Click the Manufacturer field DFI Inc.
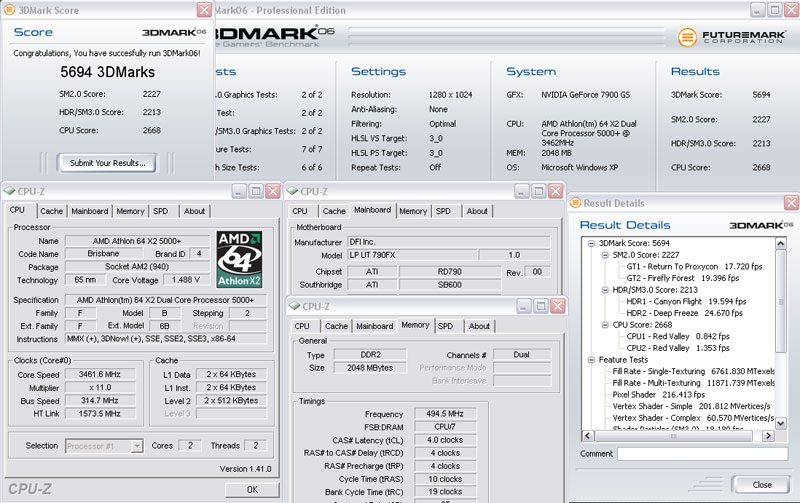Screen dimensions: 800x503 point(448,242)
